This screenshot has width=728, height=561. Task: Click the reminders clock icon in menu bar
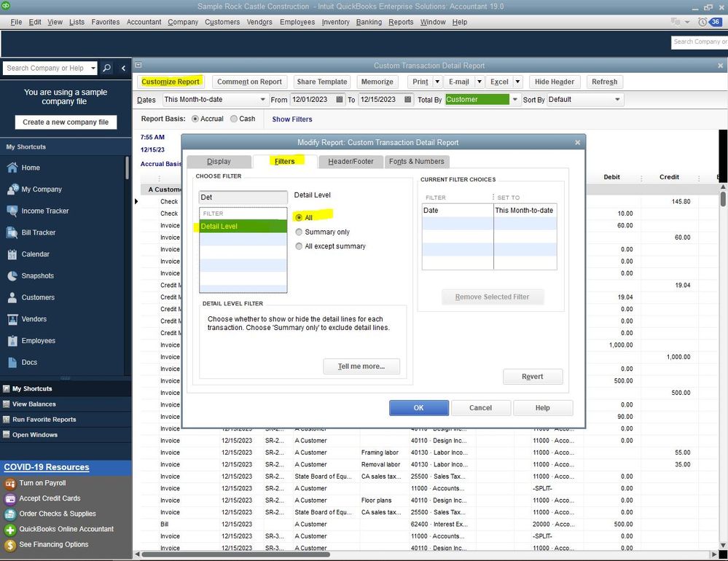pos(702,22)
